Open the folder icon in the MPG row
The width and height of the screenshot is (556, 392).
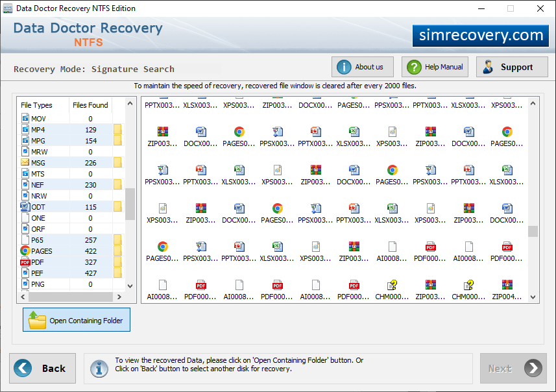coord(117,140)
